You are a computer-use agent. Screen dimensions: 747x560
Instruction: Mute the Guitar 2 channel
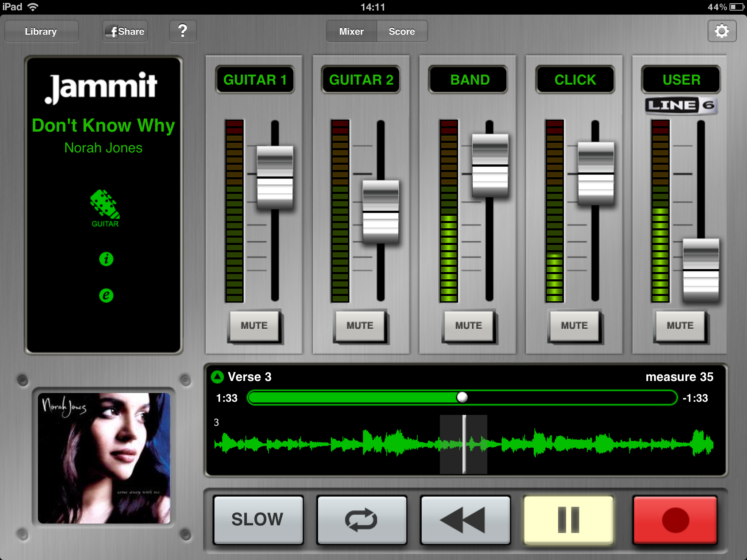point(360,326)
